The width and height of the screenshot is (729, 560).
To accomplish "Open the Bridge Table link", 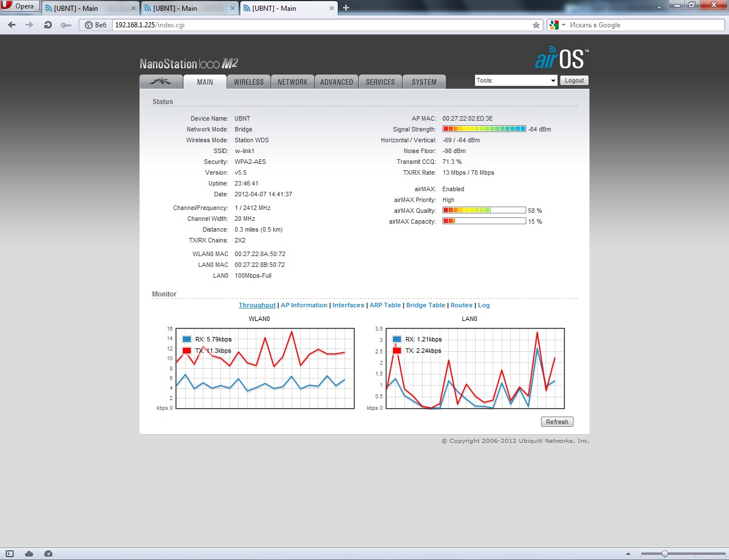I will tap(425, 306).
